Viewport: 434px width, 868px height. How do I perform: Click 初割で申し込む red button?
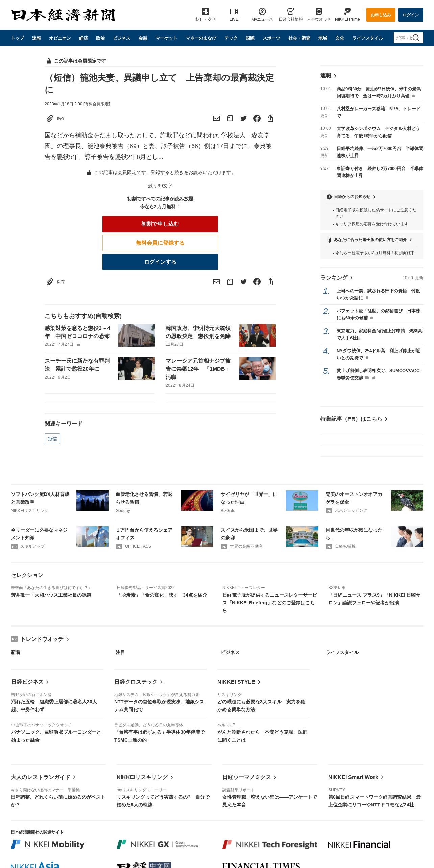click(x=160, y=224)
